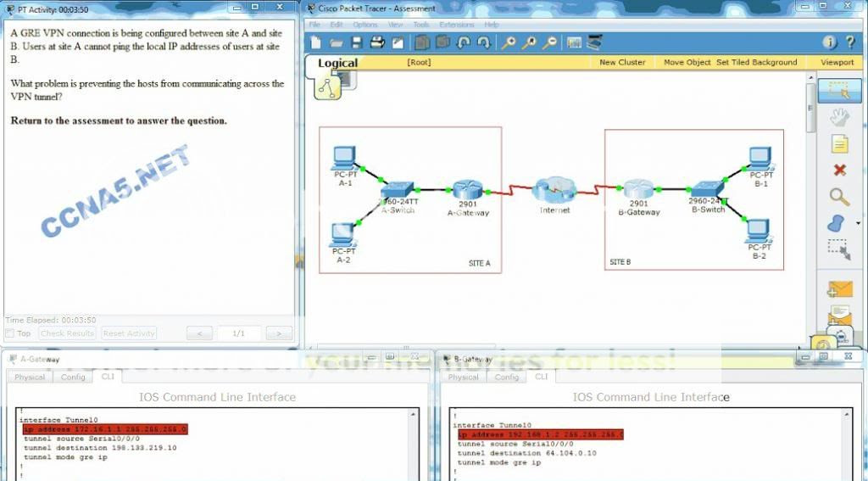Undo with the left-curved arrow icon
This screenshot has width=868, height=481.
pos(464,42)
